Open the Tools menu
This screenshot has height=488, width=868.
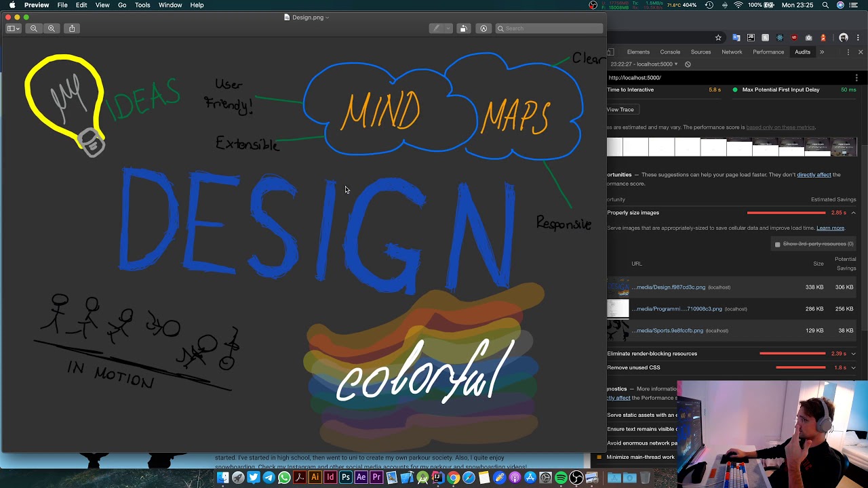pos(142,5)
